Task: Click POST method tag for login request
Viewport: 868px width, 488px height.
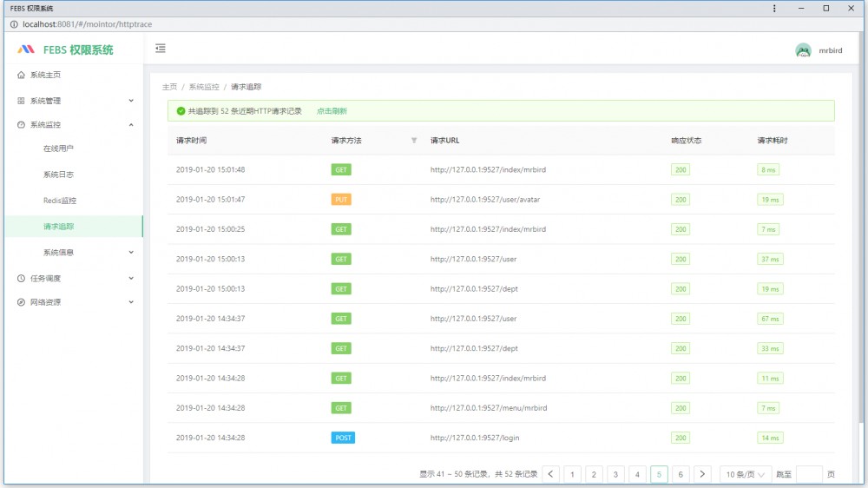Action: 343,438
